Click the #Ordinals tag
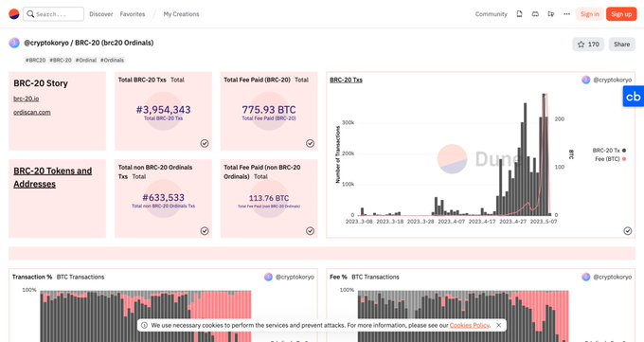This screenshot has height=342, width=644. point(112,60)
